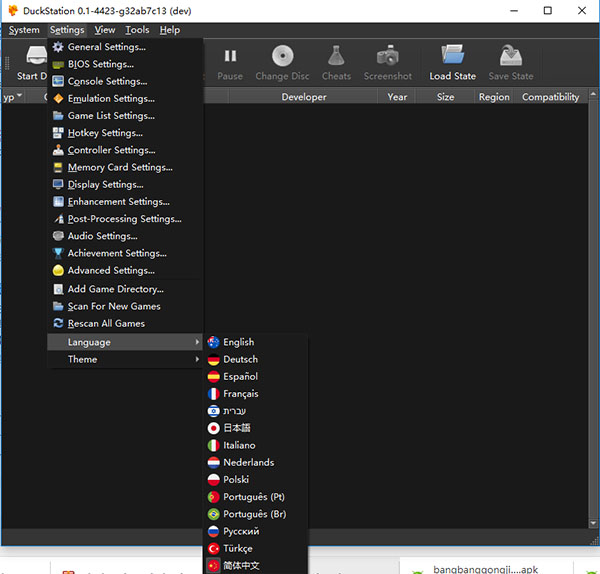Switch language to 日本語

point(237,428)
